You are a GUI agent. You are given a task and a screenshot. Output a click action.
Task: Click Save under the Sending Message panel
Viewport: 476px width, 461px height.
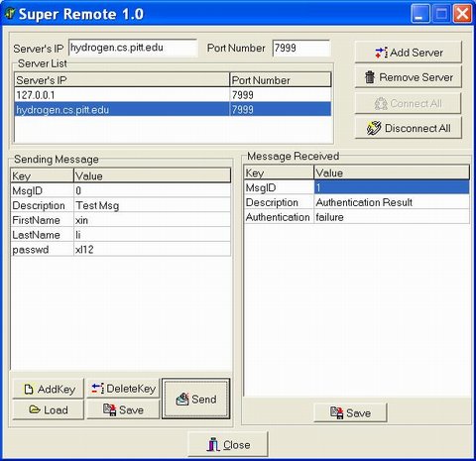(123, 409)
